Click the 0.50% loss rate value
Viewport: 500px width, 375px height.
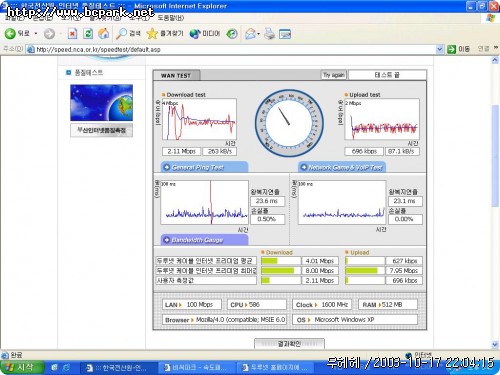267,219
